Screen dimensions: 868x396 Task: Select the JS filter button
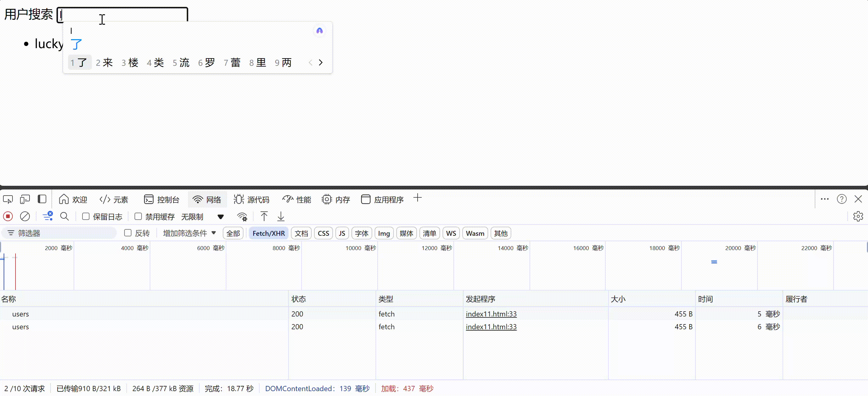(342, 233)
